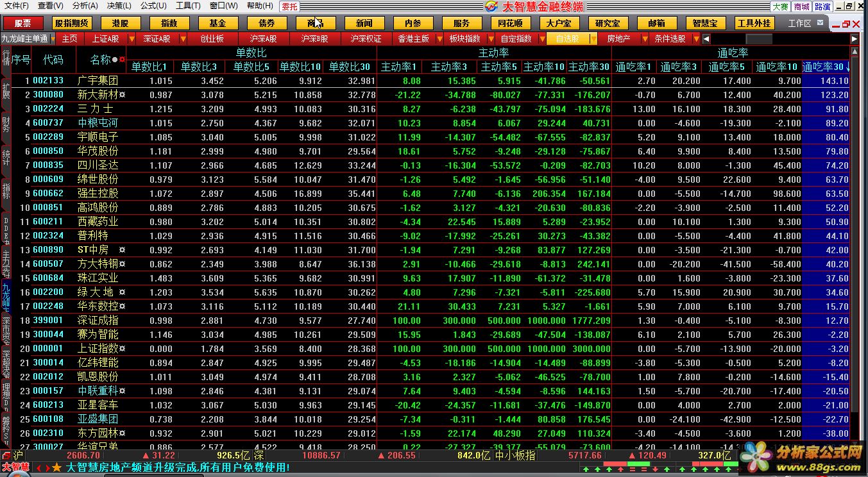The image size is (868, 477).
Task: Click the 商城 link in title bar
Action: pyautogui.click(x=801, y=6)
